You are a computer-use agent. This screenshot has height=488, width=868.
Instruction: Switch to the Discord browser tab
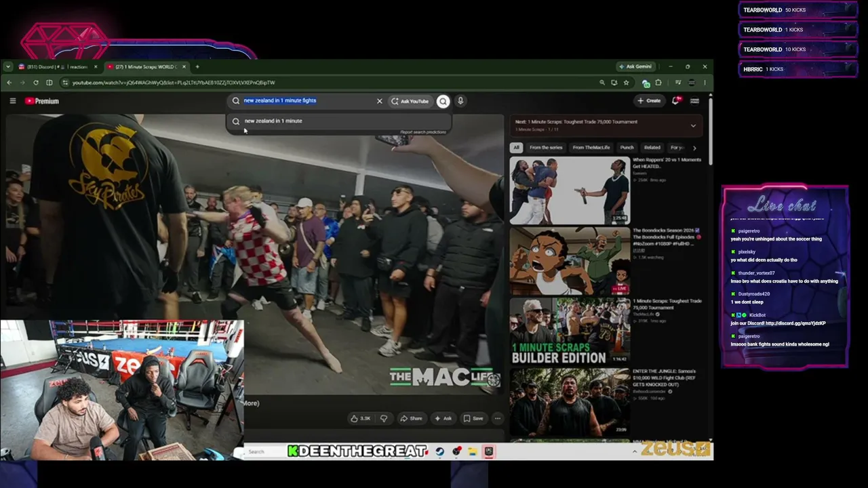(x=56, y=66)
